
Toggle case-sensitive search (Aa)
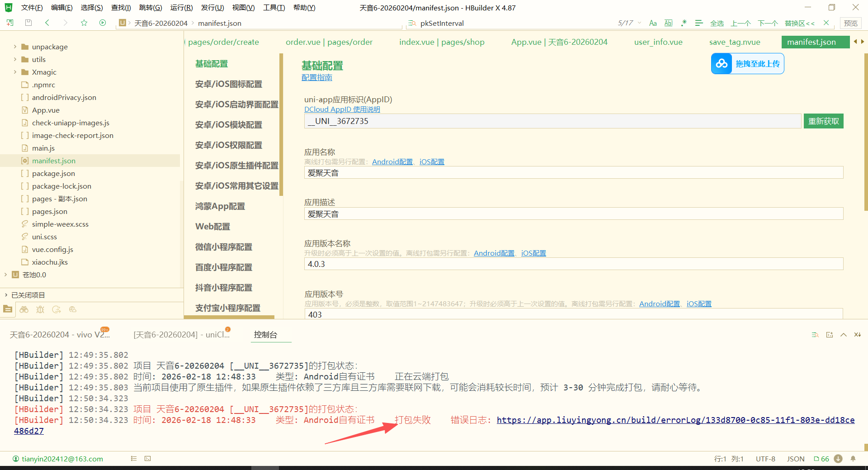pyautogui.click(x=653, y=23)
